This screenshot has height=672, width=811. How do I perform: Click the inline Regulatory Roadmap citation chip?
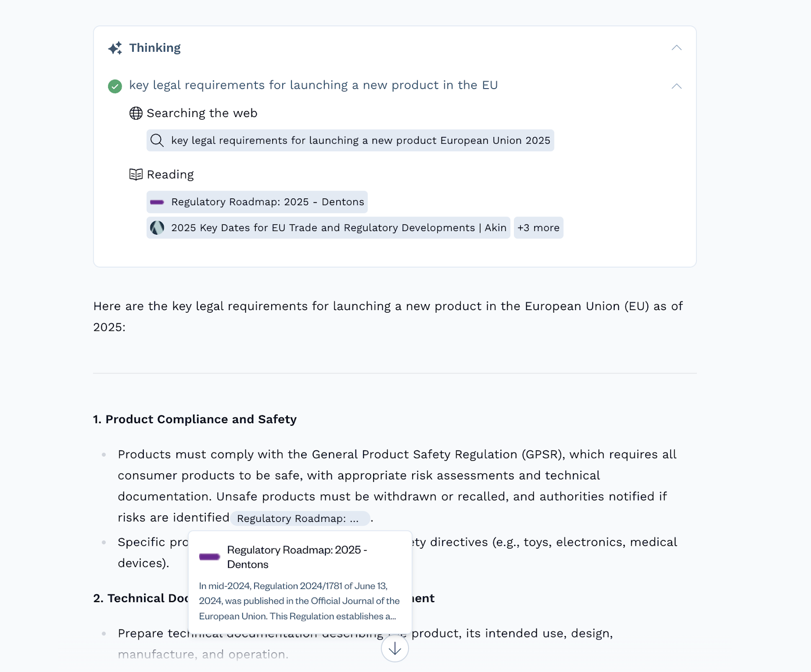[299, 518]
